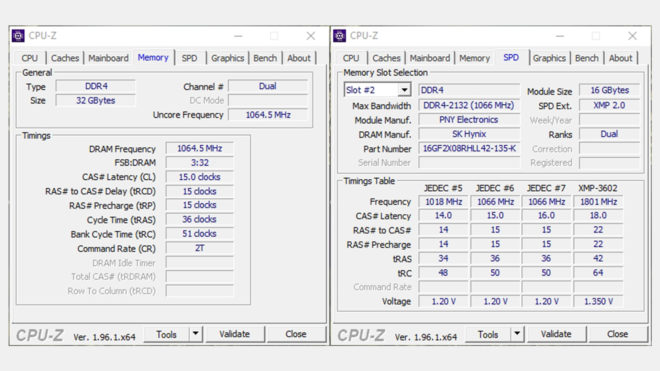Expand the Slot #2 memory slot dropdown
Screen dimensions: 660x371
pos(404,90)
